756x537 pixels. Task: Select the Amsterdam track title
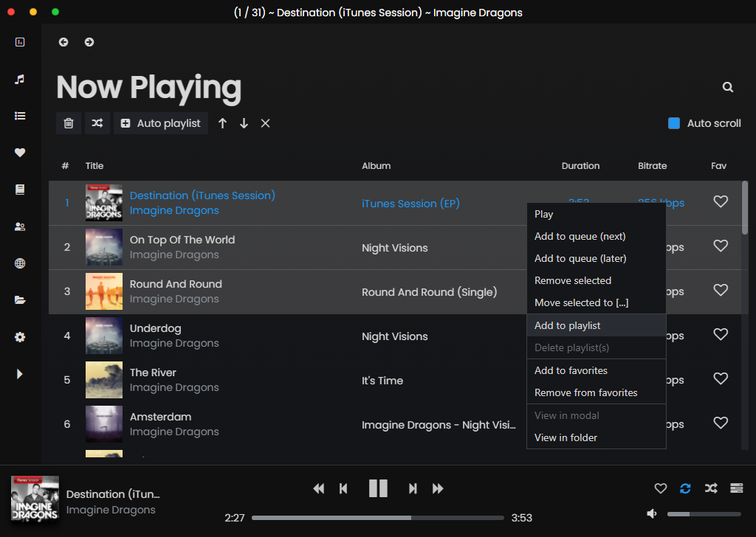[160, 417]
